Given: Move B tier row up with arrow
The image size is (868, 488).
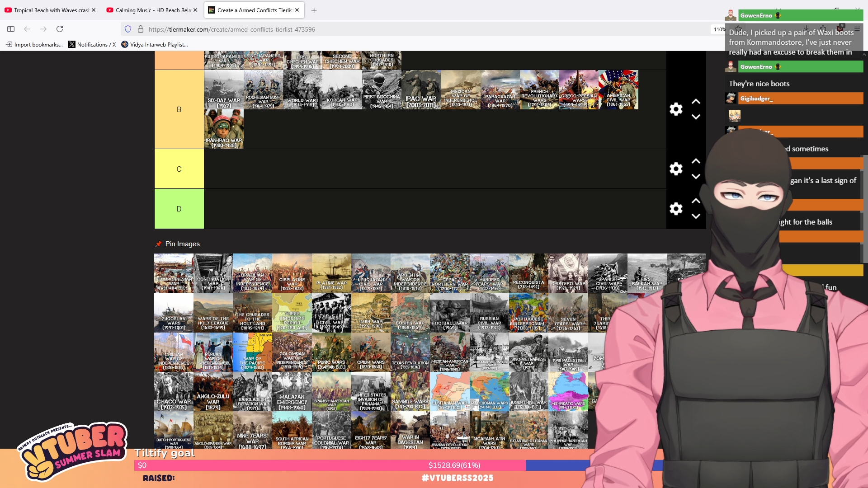Looking at the screenshot, I should (696, 102).
